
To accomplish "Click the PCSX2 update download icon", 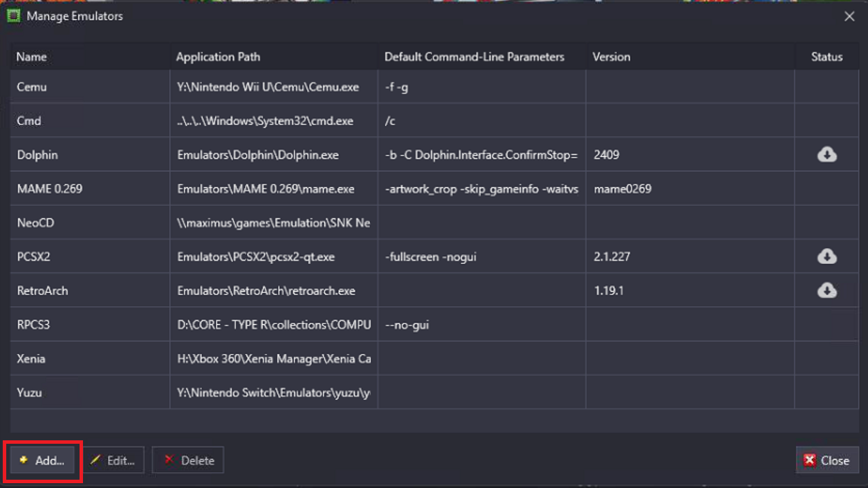I will point(827,256).
